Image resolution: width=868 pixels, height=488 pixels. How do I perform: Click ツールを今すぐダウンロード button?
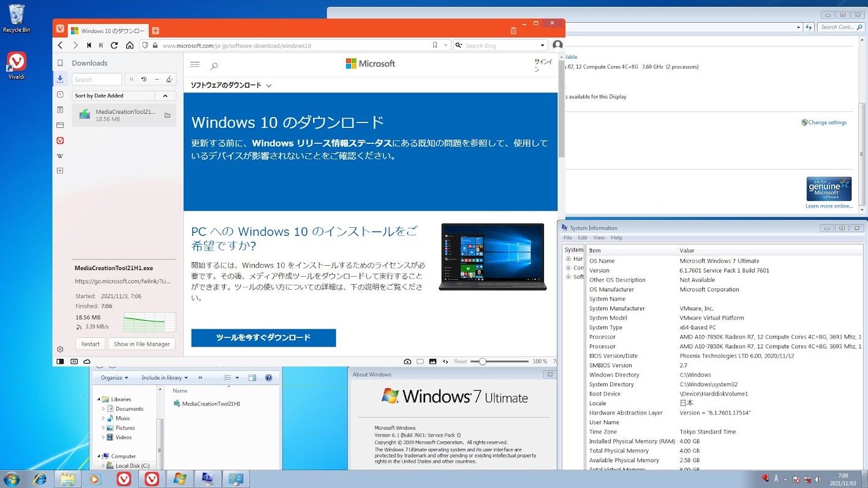point(263,337)
